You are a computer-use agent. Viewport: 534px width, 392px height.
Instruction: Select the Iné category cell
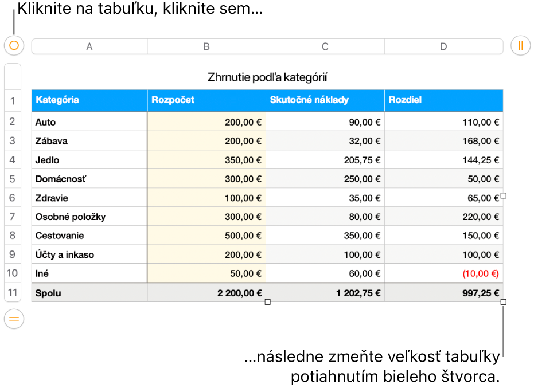[89, 273]
